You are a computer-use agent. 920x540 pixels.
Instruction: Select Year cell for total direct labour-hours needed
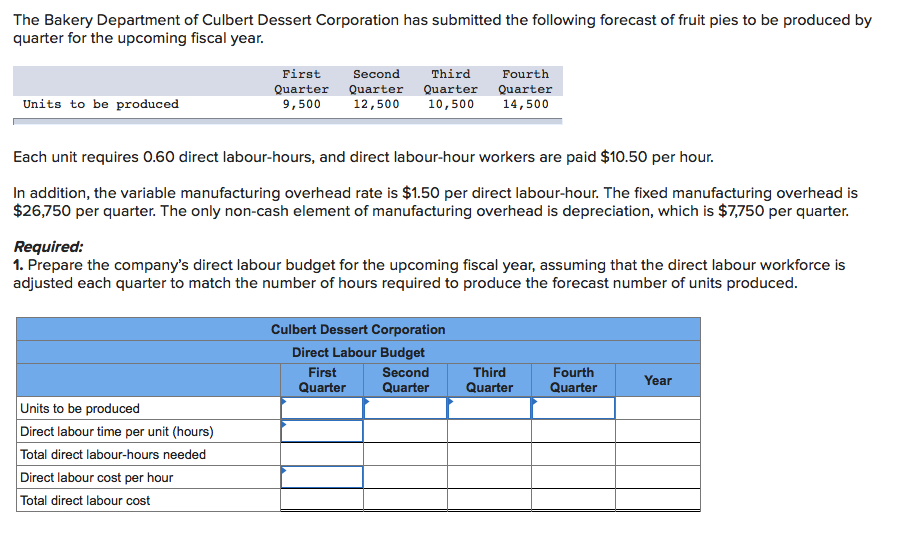pos(658,454)
